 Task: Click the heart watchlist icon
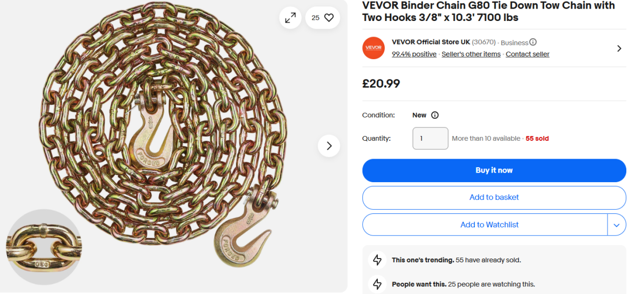pyautogui.click(x=329, y=18)
